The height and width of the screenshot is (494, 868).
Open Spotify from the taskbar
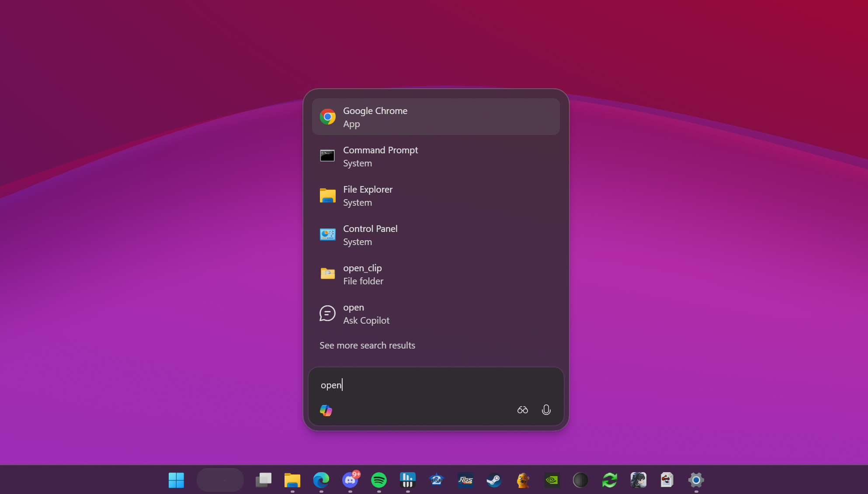pyautogui.click(x=379, y=480)
